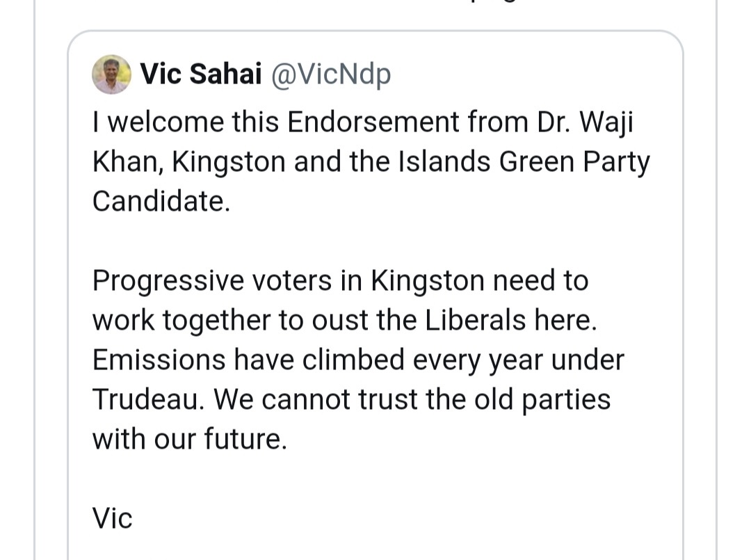Click the word 'Candidate.' in the tweet
Screen dimensions: 751x560
coord(161,201)
